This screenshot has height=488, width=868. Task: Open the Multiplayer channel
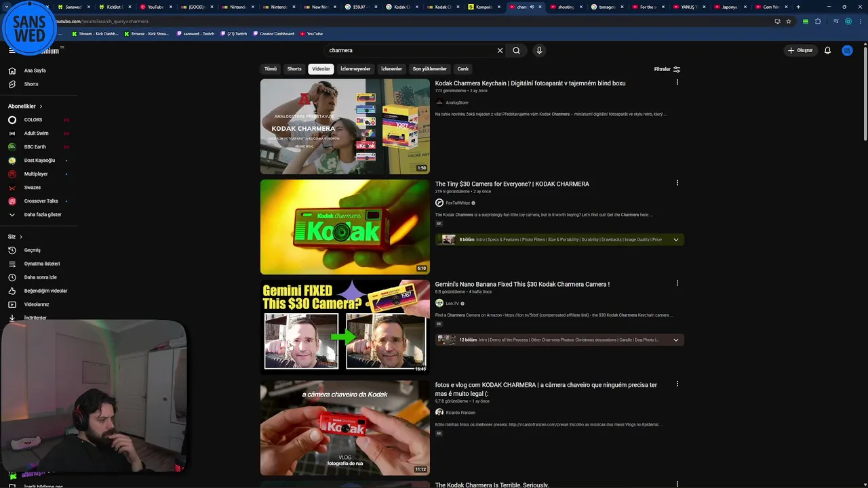pyautogui.click(x=36, y=174)
